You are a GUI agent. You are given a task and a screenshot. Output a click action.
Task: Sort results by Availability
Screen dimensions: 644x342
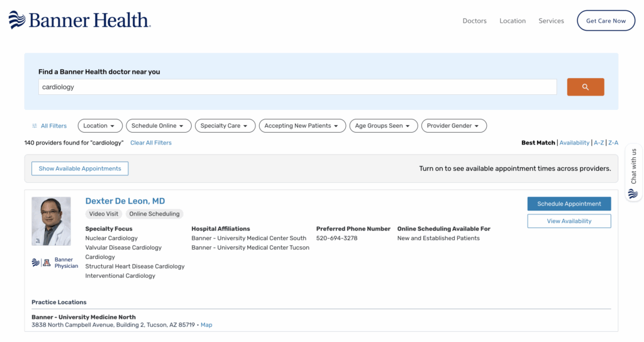(x=574, y=143)
